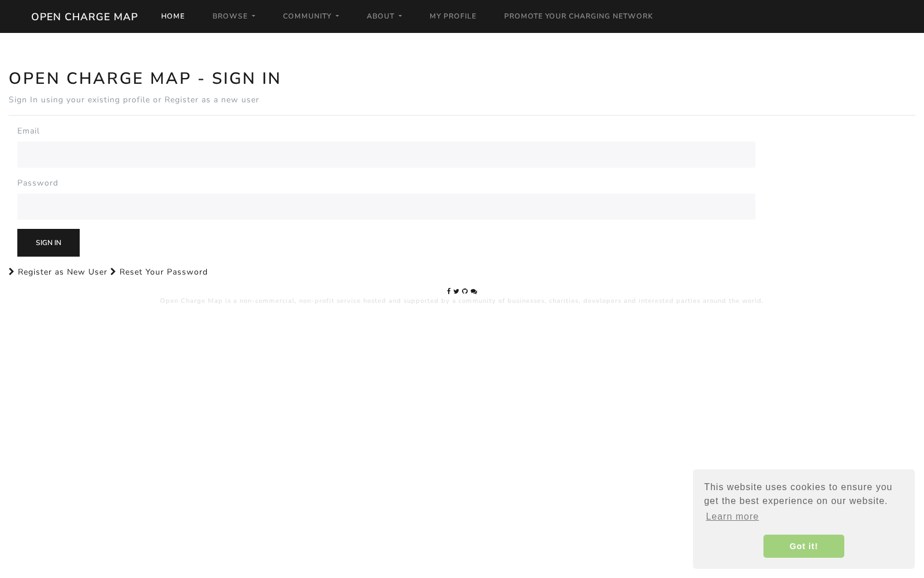The width and height of the screenshot is (924, 578).
Task: Go to the Home menu item
Action: pyautogui.click(x=173, y=16)
